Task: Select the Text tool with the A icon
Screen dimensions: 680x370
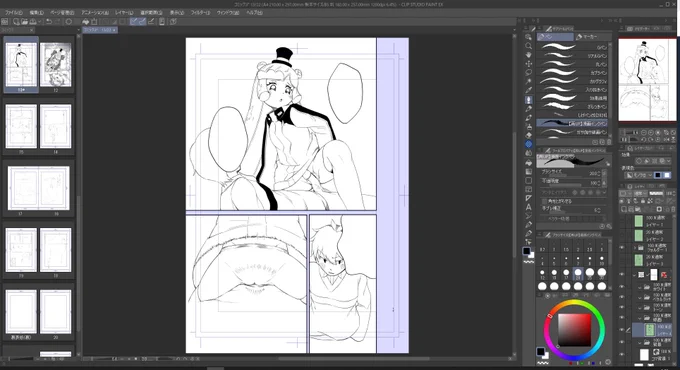Action: click(x=528, y=207)
